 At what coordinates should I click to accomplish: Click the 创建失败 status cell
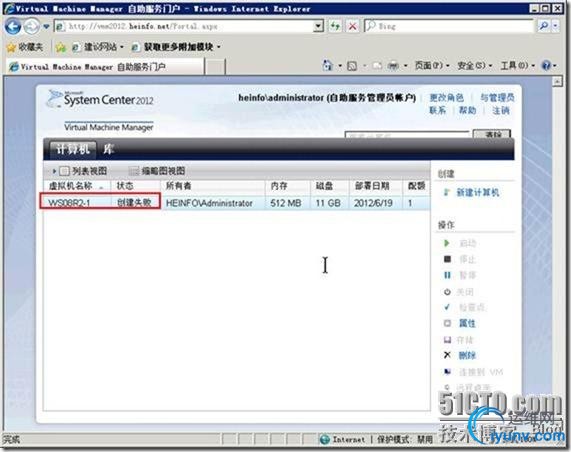click(134, 203)
